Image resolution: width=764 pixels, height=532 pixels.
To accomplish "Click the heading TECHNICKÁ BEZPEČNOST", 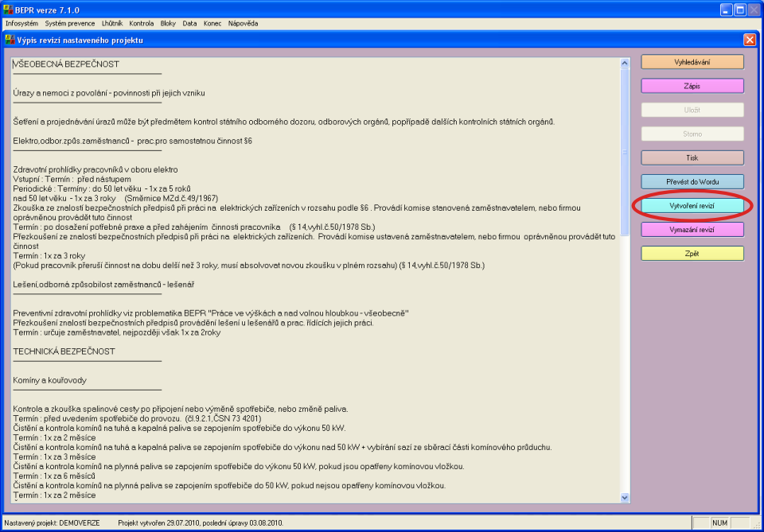I will pos(64,351).
